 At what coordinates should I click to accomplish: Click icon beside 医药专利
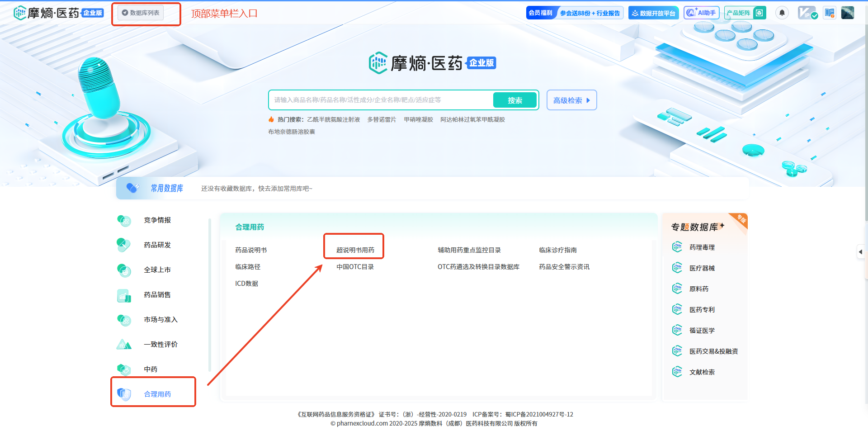(677, 310)
